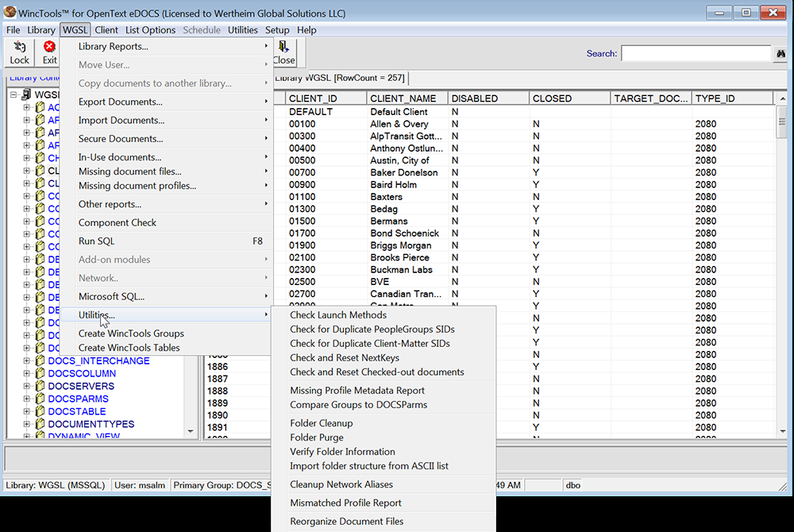Expand the DOCSERVERS tree node
The width and height of the screenshot is (794, 532).
click(27, 386)
